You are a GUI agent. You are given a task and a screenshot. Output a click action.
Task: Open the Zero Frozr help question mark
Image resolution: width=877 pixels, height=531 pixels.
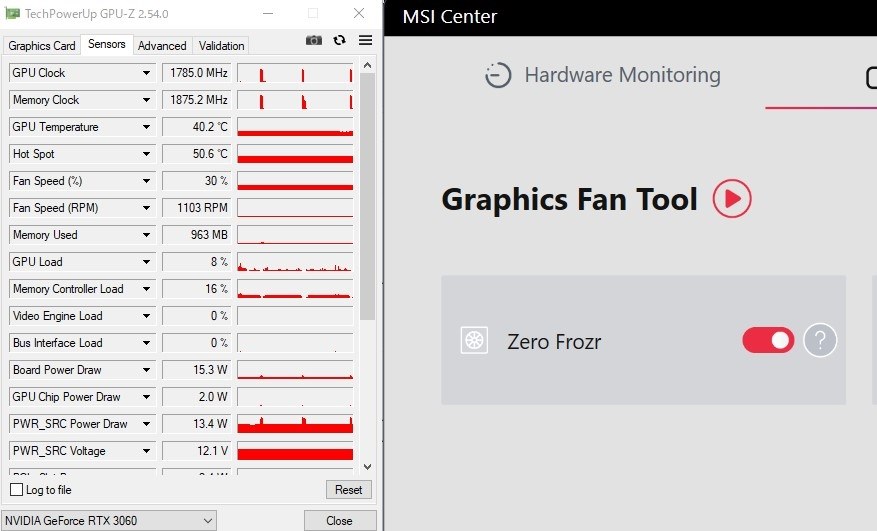[820, 340]
